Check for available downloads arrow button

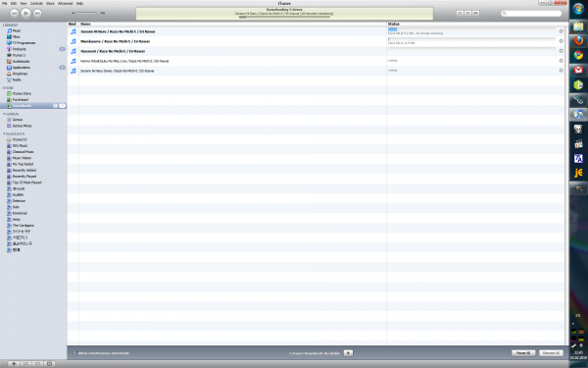348,353
